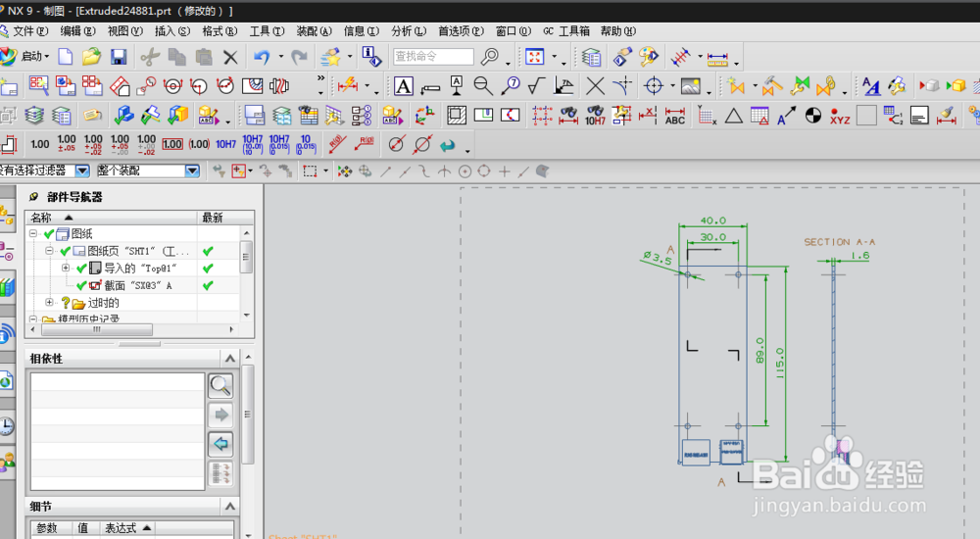
Task: Click the 查找命令 search input field
Action: [433, 56]
